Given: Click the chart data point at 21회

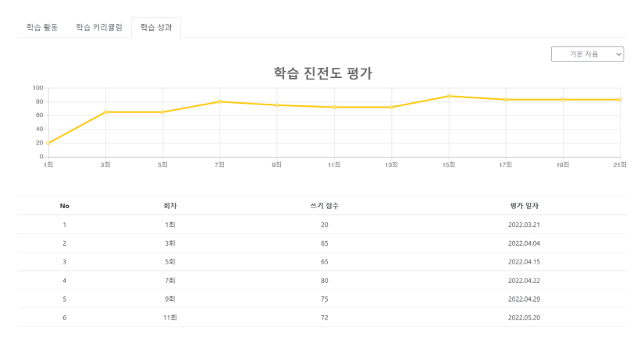Looking at the screenshot, I should point(620,99).
